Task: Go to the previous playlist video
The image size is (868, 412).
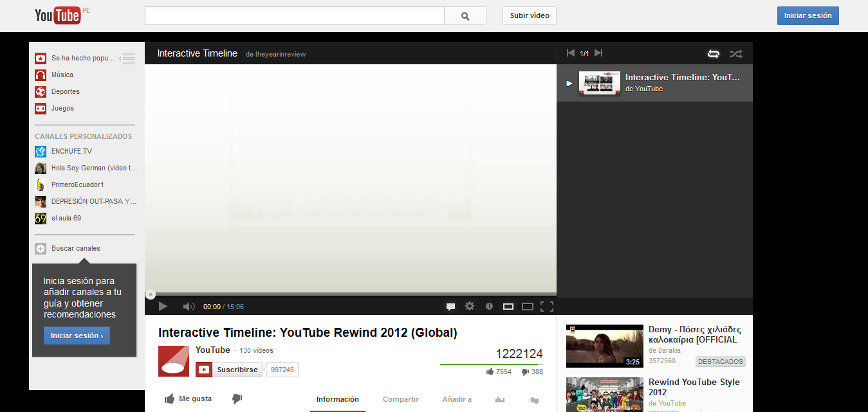Action: coord(570,53)
